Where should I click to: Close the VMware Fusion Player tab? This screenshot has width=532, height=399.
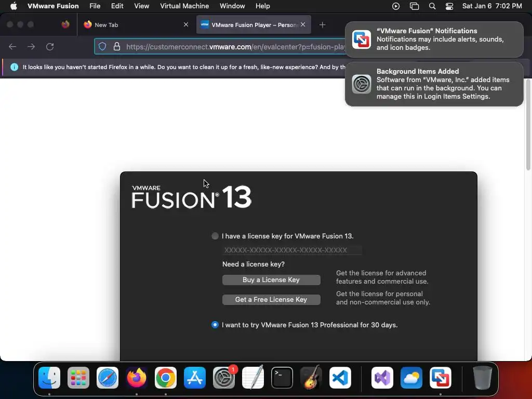tap(303, 24)
